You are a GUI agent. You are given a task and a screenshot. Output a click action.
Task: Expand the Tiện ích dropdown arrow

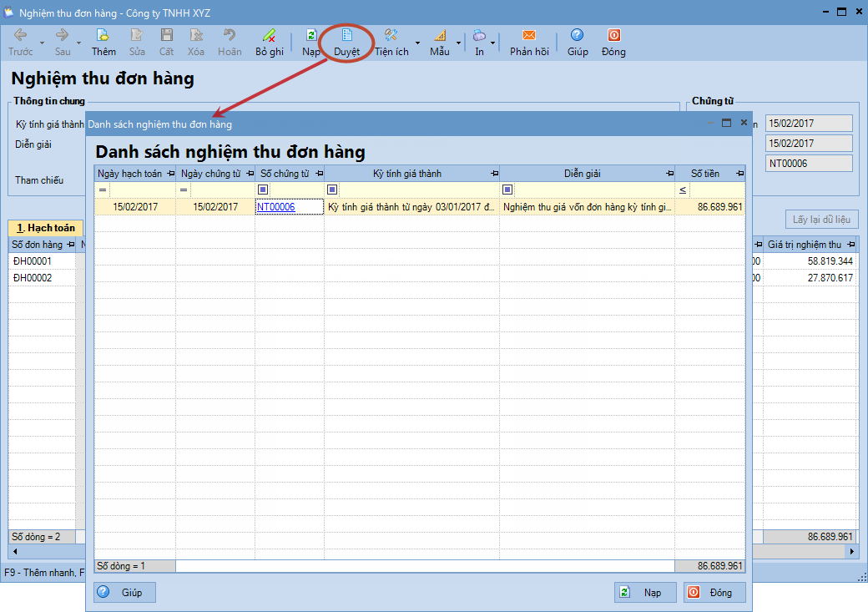417,43
